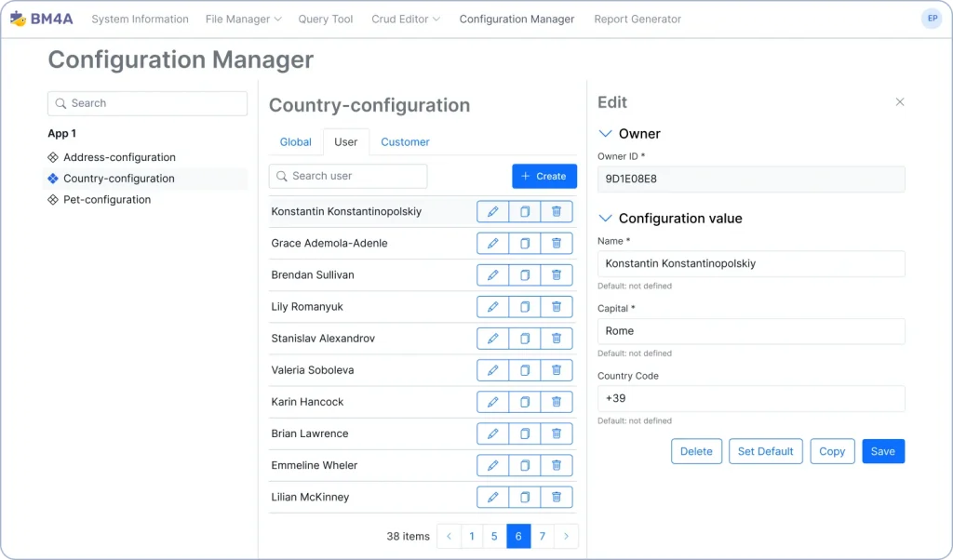Viewport: 953px width, 560px height.
Task: Delete the Konstantin Konstantinopolskiy row via trash icon
Action: tap(557, 211)
